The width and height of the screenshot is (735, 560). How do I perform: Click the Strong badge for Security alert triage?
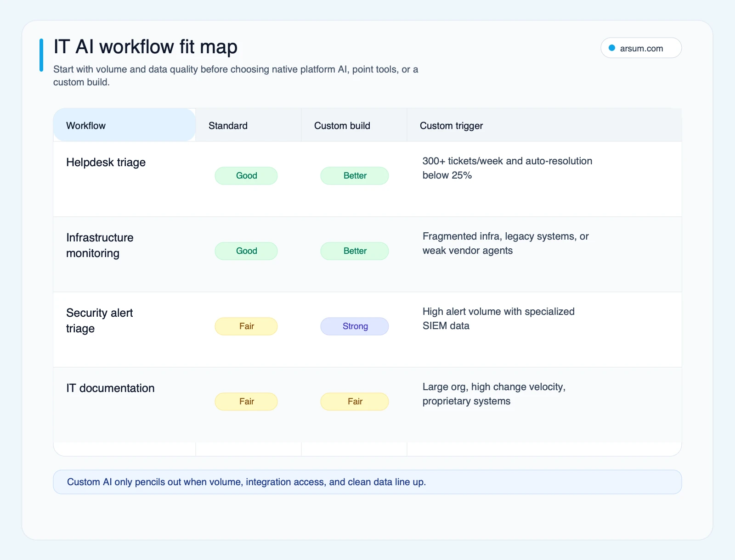click(x=355, y=326)
